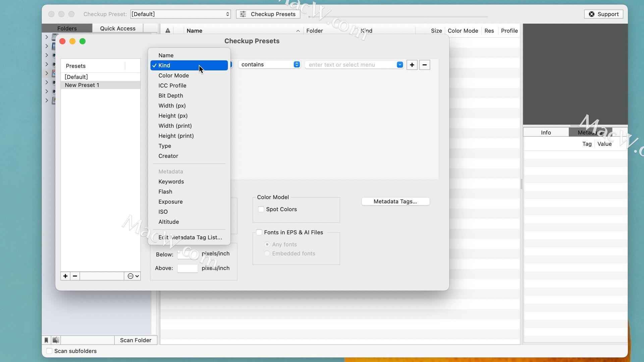
Task: Open the value select menu arrow
Action: 400,65
